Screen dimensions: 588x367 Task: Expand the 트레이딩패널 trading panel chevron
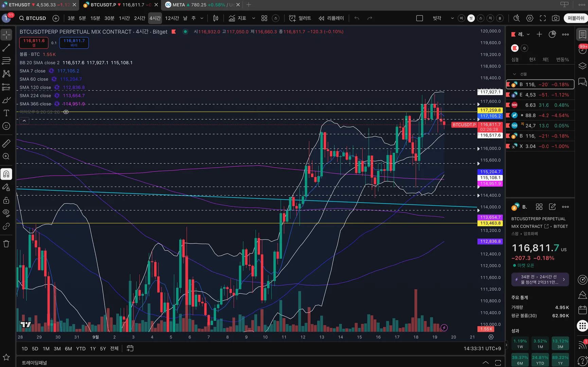point(485,363)
